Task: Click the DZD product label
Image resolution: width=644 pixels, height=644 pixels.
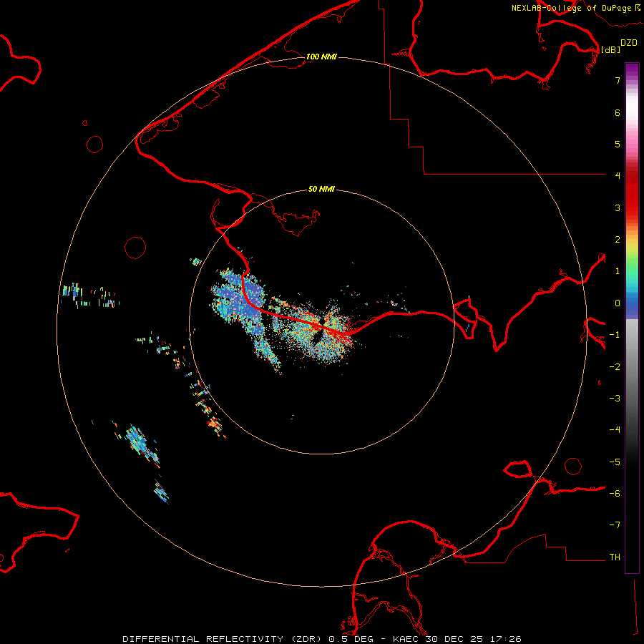Action: point(629,43)
